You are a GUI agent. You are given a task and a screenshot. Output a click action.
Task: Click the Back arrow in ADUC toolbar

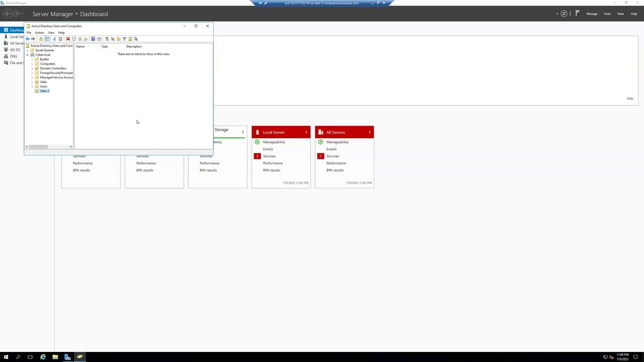pyautogui.click(x=27, y=39)
